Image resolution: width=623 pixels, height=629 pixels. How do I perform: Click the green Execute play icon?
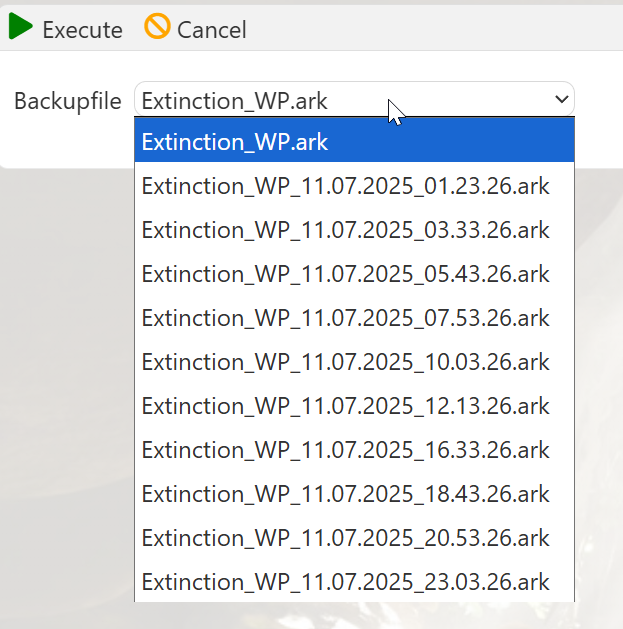coord(20,26)
